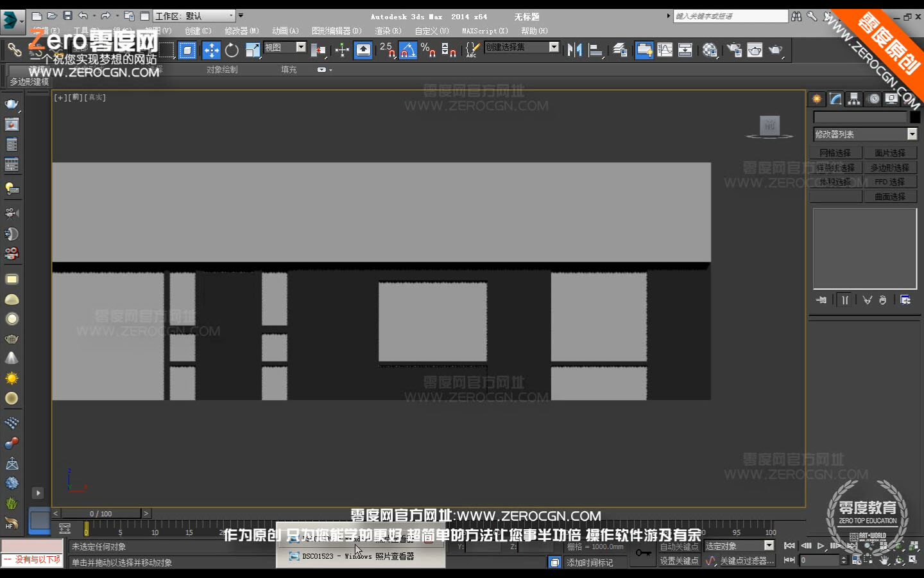Toggle the 2.5D Snaps button

tap(387, 50)
